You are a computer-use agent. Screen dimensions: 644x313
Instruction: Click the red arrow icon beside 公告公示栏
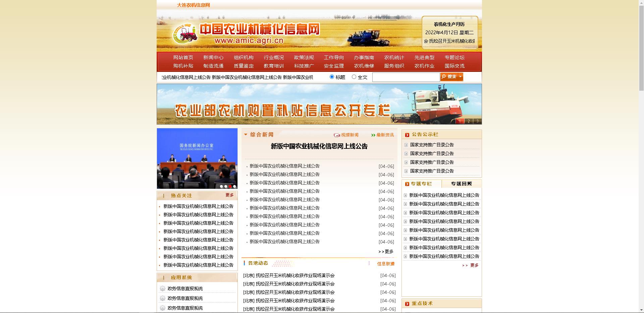[407, 135]
